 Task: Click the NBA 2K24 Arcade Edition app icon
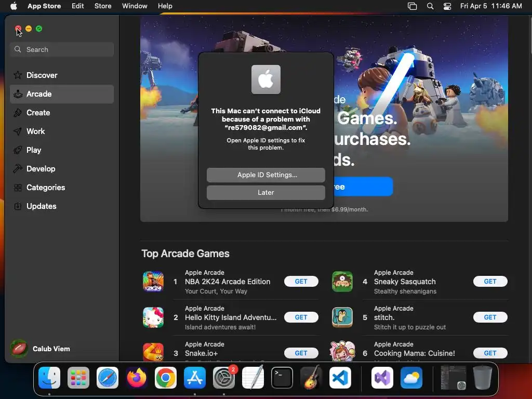[153, 281]
